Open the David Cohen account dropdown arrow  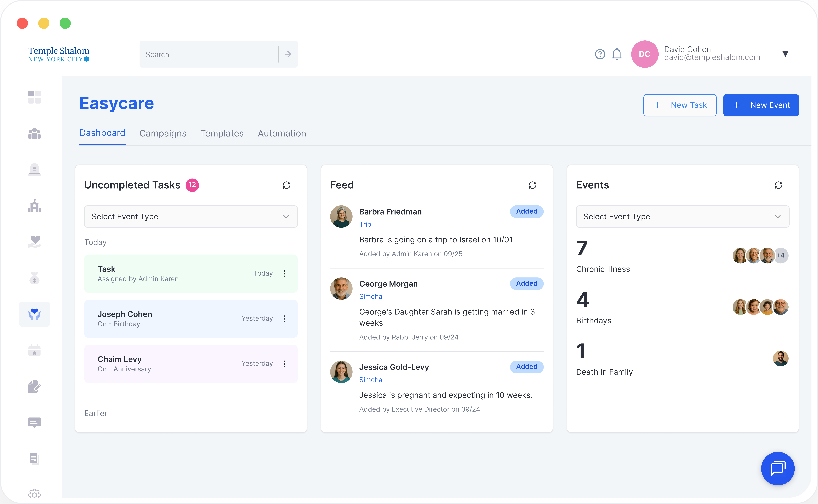[x=785, y=54]
